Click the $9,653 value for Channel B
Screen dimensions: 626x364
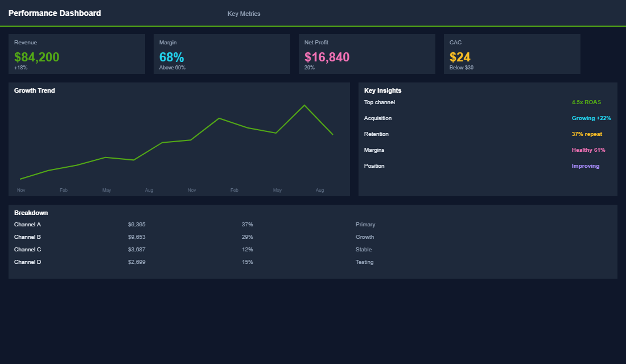pos(137,237)
